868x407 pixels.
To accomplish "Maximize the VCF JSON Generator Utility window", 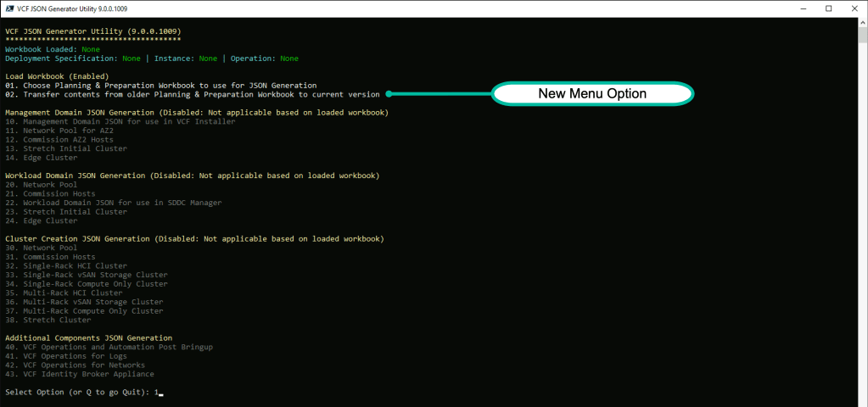I will pyautogui.click(x=828, y=8).
